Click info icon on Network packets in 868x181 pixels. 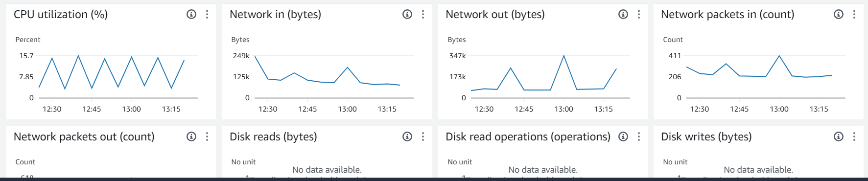(839, 14)
